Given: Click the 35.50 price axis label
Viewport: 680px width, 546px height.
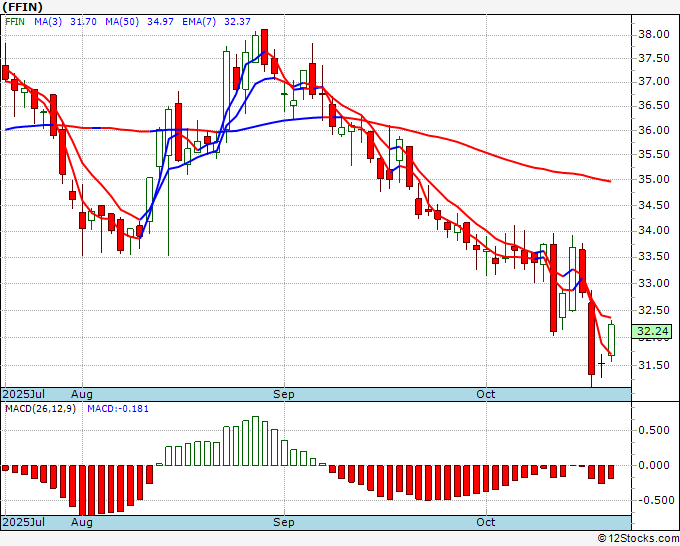Looking at the screenshot, I should point(654,154).
